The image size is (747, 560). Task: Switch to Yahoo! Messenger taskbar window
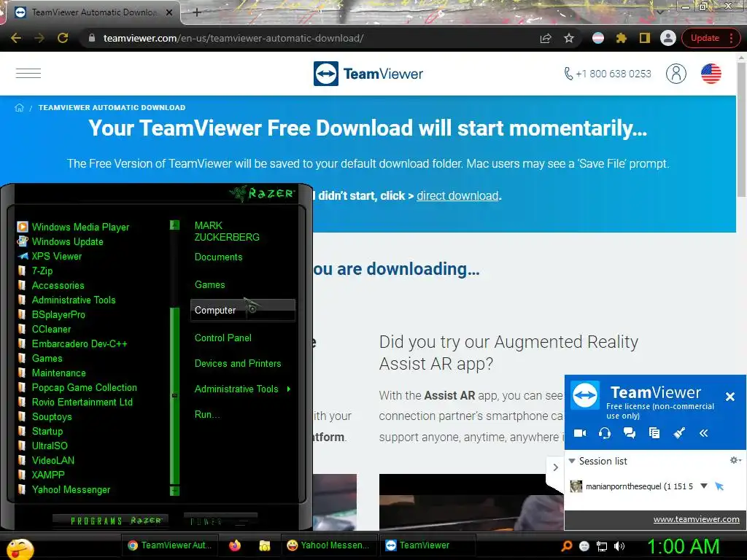tap(329, 545)
